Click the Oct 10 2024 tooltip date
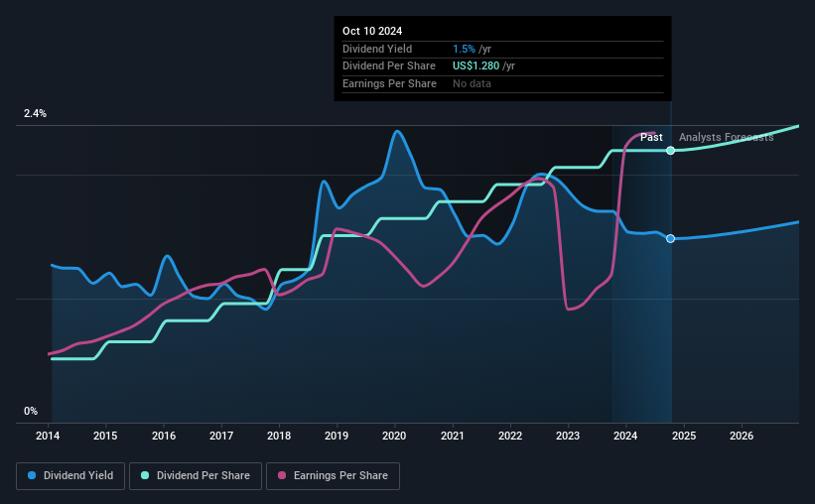Viewport: 815px width, 504px height. (372, 31)
